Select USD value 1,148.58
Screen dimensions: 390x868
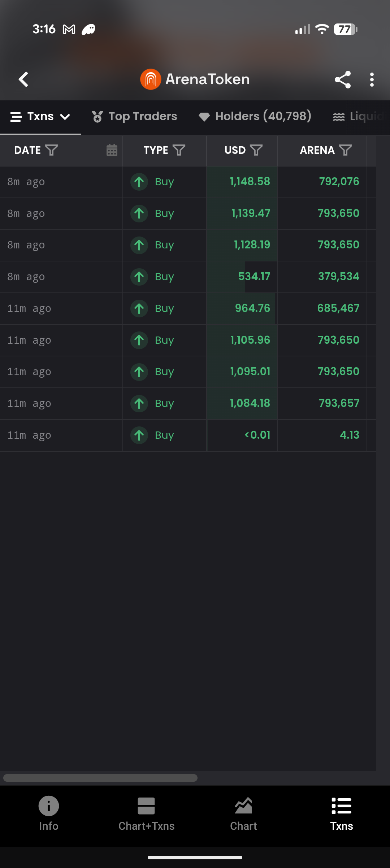pos(250,181)
